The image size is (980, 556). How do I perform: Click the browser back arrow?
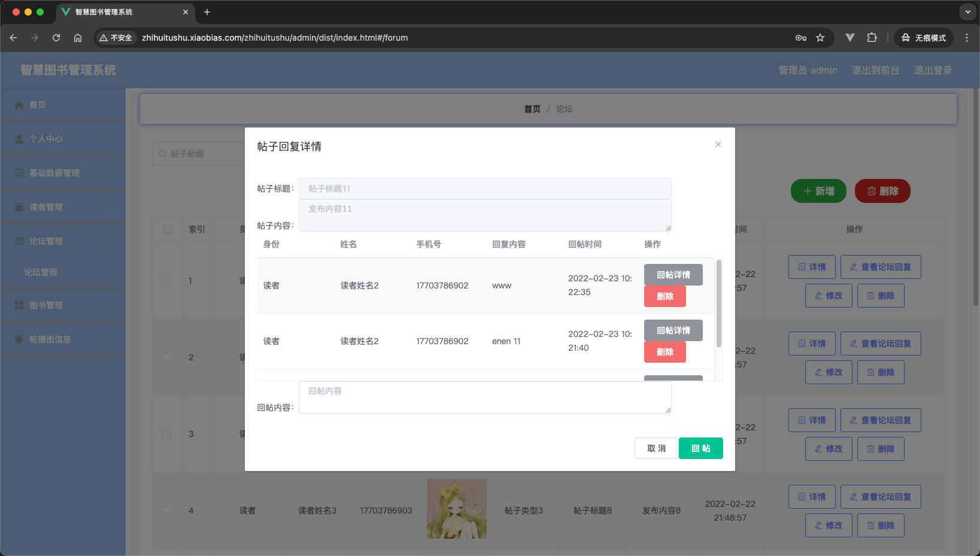[x=13, y=38]
